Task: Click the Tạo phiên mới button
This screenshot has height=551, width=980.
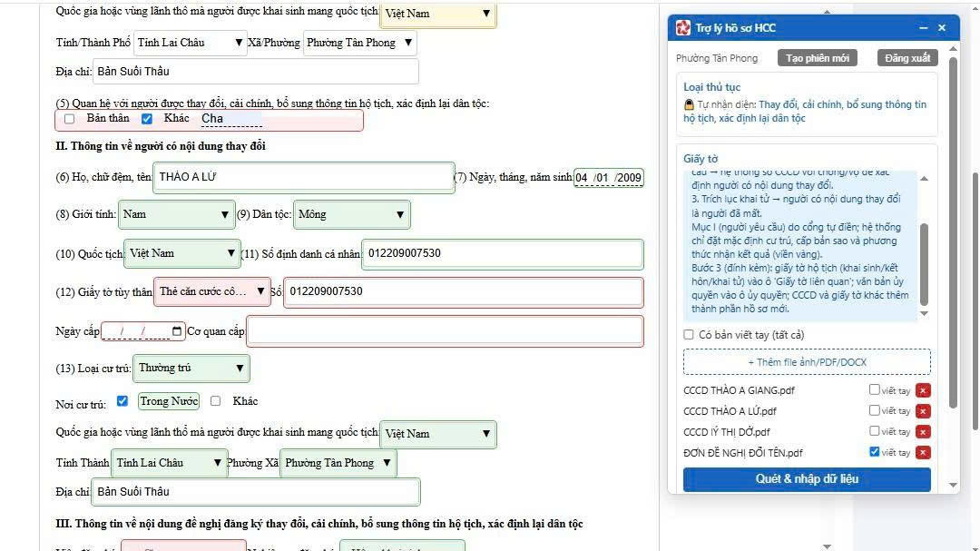Action: (x=818, y=58)
